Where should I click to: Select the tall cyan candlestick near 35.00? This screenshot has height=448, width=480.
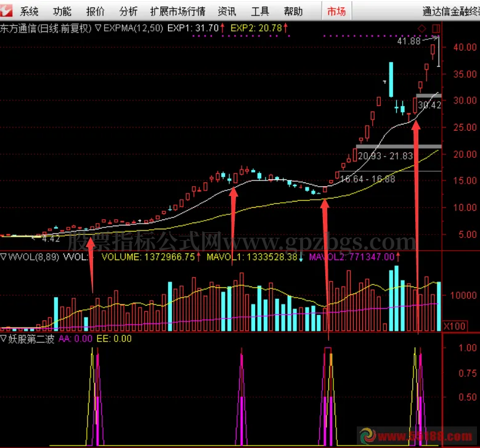(x=391, y=79)
